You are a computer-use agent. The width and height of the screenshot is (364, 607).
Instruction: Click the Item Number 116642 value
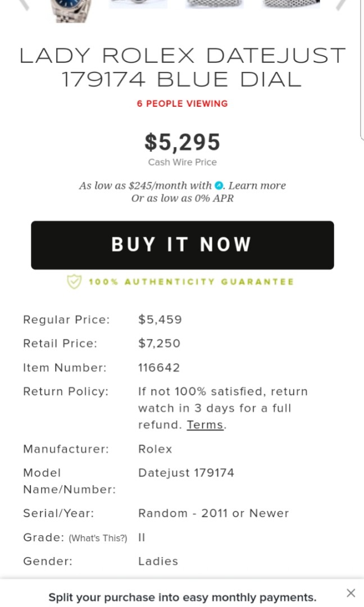click(x=159, y=367)
